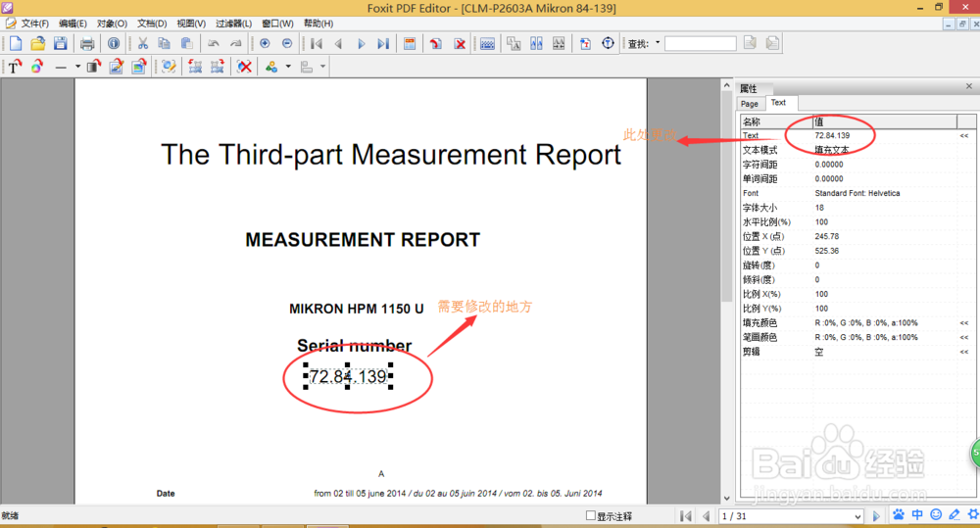Select the Add Text tool (T with arrow)
Screen dimensions: 980x528
click(15, 67)
